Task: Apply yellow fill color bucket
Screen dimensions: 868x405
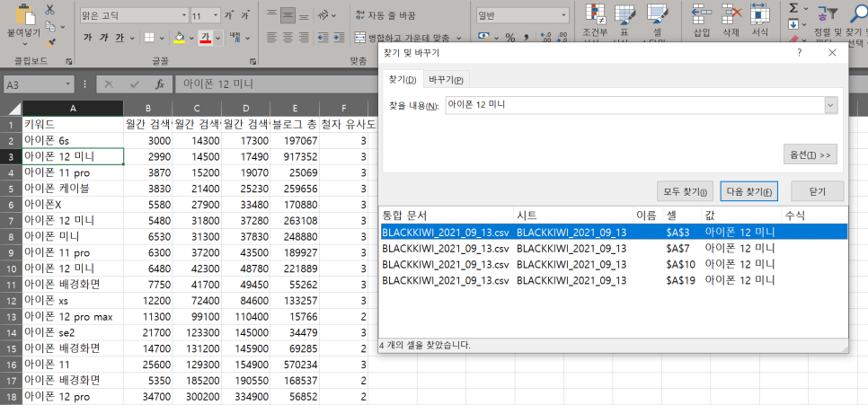Action: point(180,38)
